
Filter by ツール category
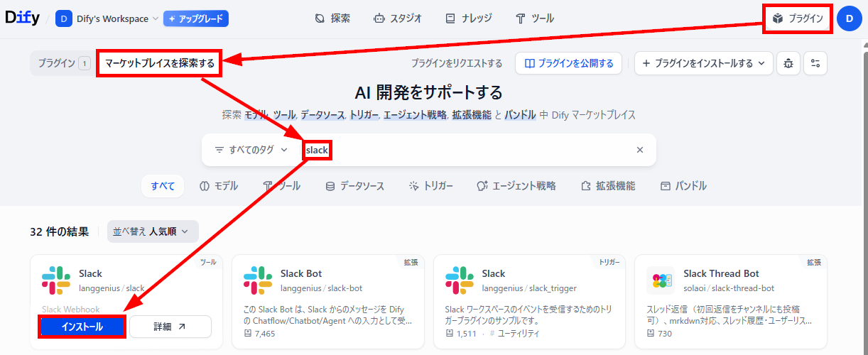[281, 186]
